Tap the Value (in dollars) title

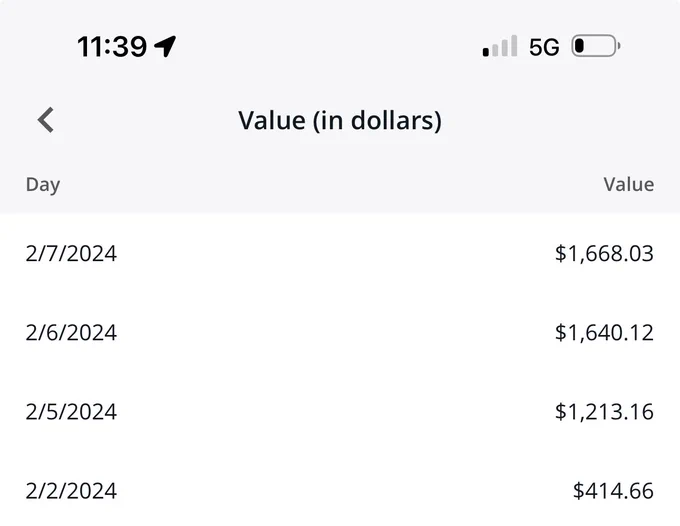click(x=340, y=120)
